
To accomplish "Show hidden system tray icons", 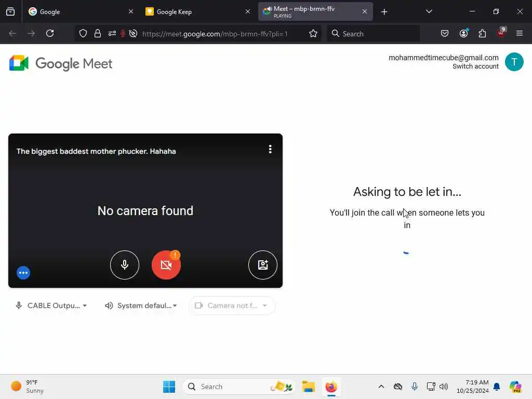I will coord(381,387).
